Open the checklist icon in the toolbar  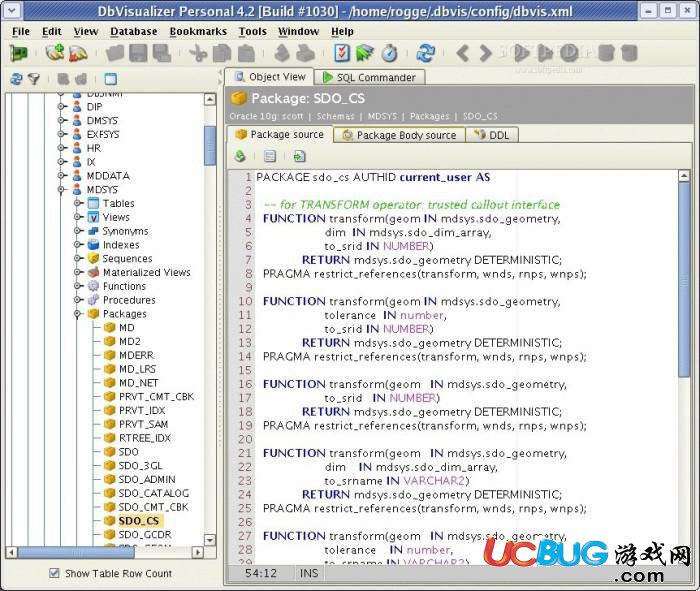(342, 53)
